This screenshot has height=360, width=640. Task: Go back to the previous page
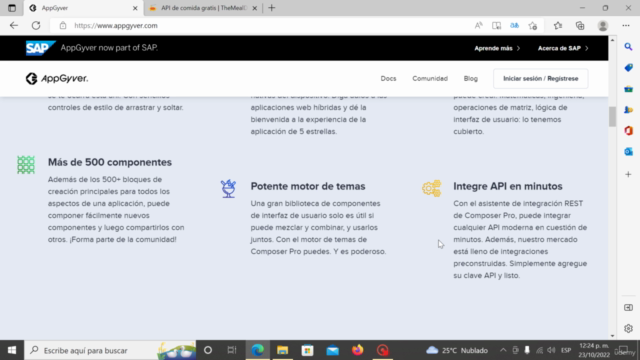(x=14, y=25)
